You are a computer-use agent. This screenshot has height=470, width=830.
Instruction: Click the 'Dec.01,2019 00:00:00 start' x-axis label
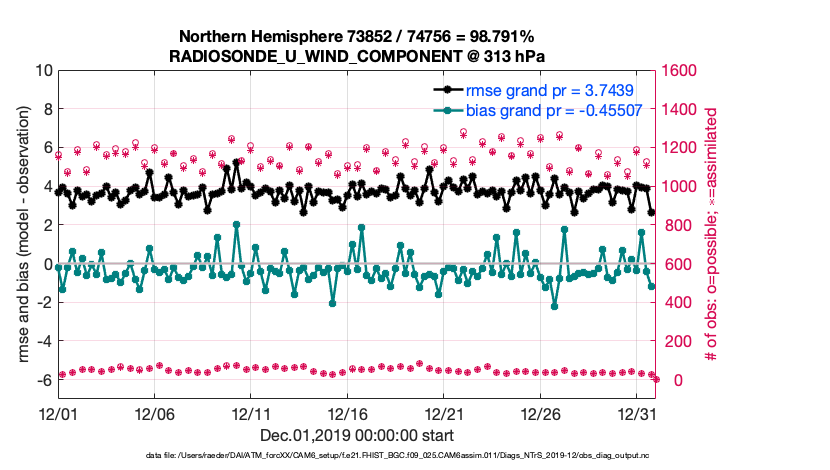[x=356, y=435]
